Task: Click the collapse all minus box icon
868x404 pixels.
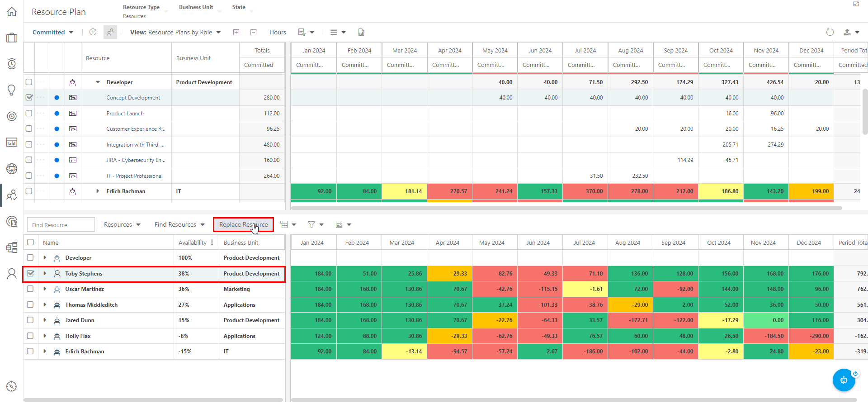Action: click(x=253, y=32)
